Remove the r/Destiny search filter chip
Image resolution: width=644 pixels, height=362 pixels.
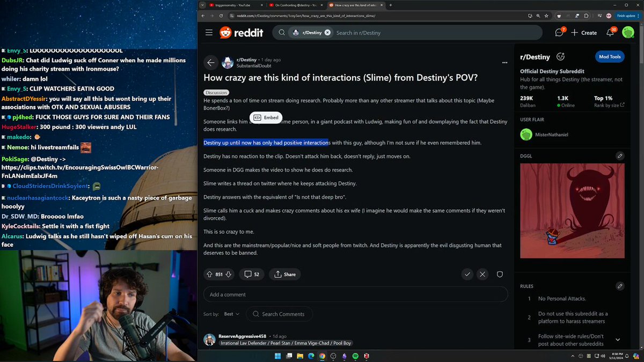pos(327,33)
